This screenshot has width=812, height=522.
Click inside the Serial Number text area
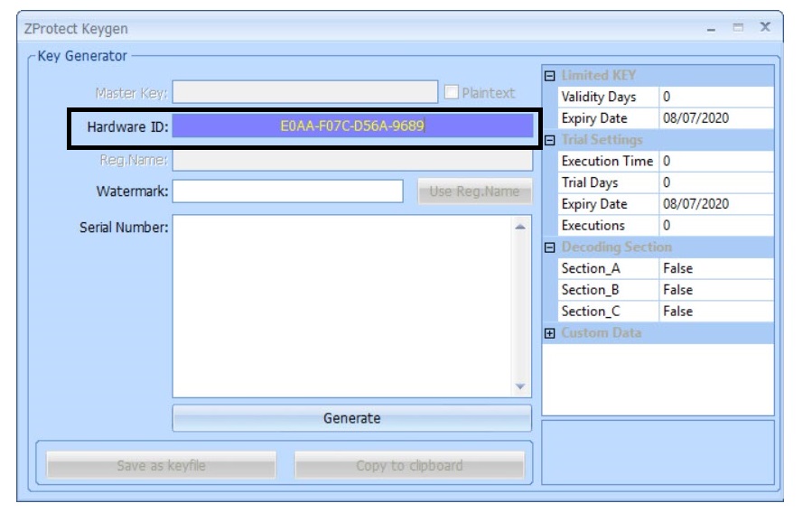click(x=341, y=306)
